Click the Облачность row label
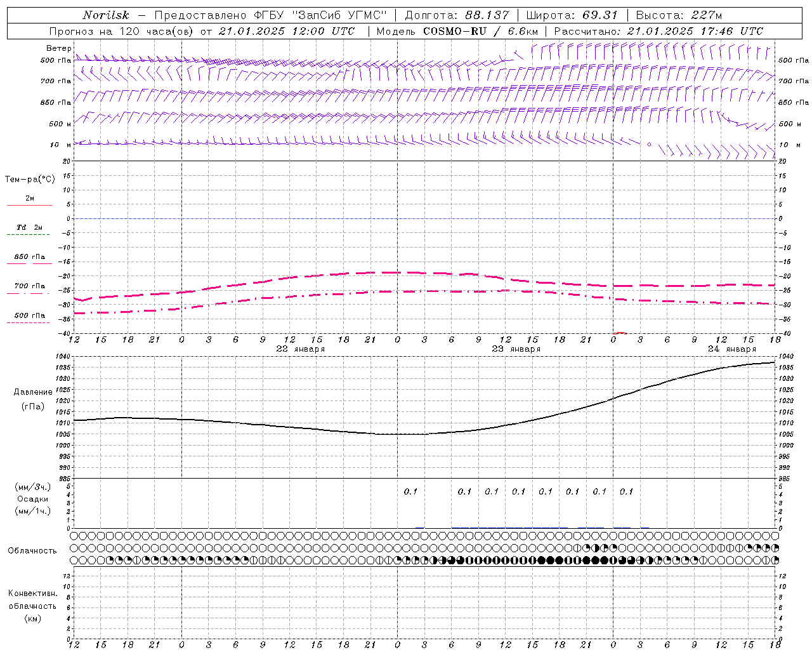Screen dimensions: 812x650 pos(32,550)
